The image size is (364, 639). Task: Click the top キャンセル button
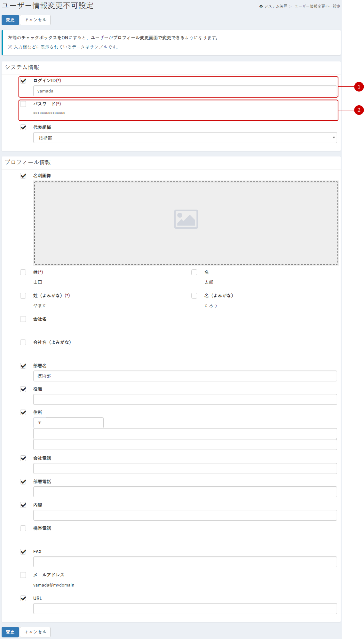click(35, 20)
